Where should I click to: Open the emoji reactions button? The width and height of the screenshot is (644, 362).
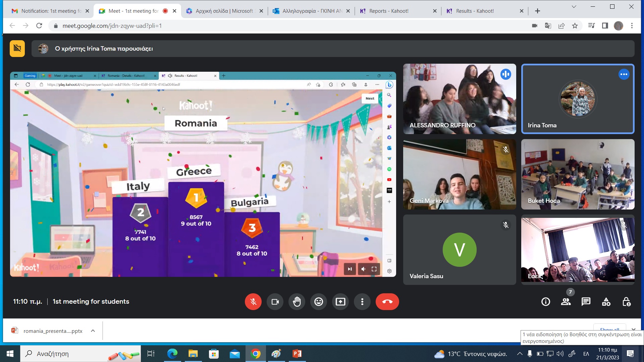tap(319, 302)
